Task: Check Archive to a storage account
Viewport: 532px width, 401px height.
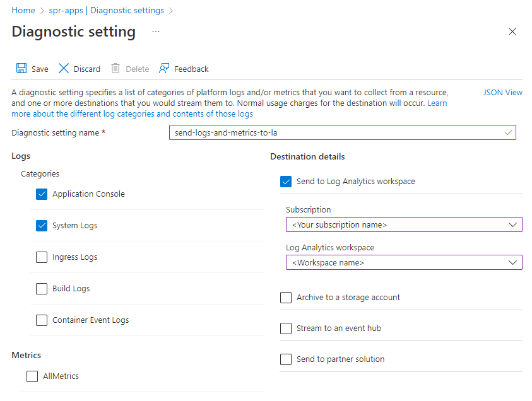Action: (x=286, y=298)
